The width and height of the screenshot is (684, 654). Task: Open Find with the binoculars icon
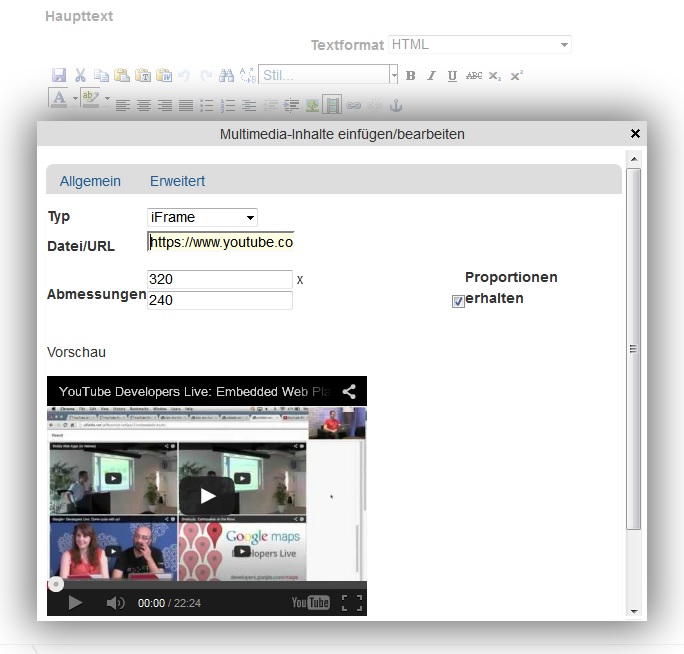[x=226, y=75]
